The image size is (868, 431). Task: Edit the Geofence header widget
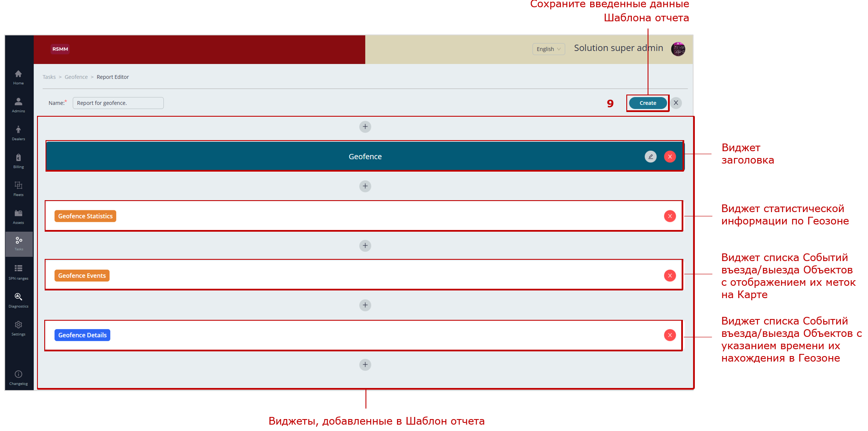(x=650, y=157)
